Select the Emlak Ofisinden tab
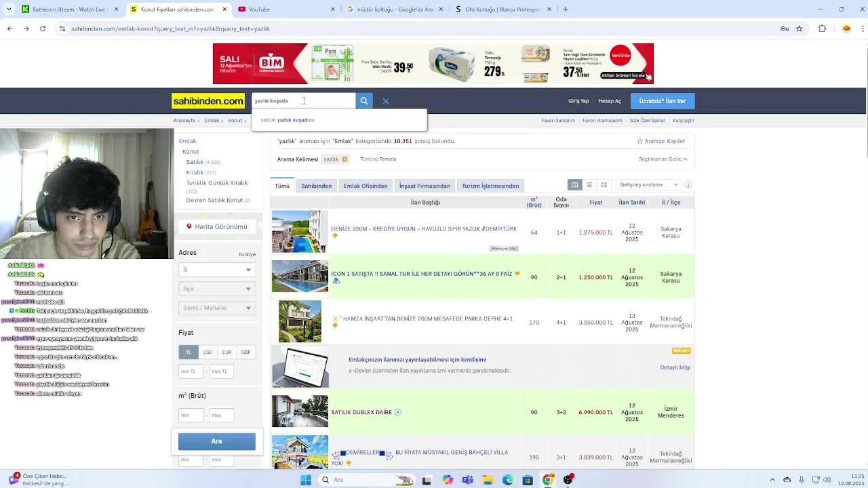868x488 pixels. 366,186
